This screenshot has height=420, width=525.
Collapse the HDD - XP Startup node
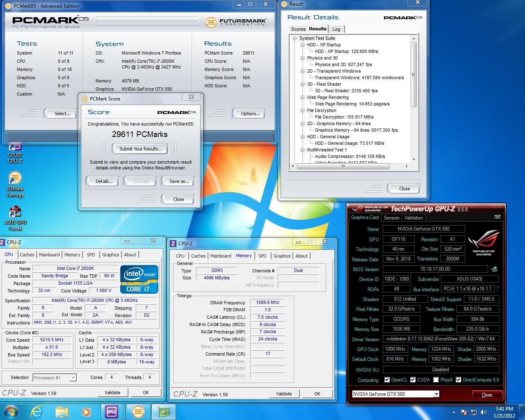[x=302, y=45]
